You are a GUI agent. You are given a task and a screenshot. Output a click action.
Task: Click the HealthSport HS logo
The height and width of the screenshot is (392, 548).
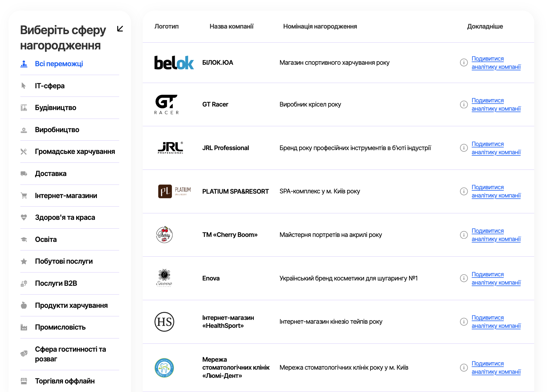pyautogui.click(x=164, y=322)
